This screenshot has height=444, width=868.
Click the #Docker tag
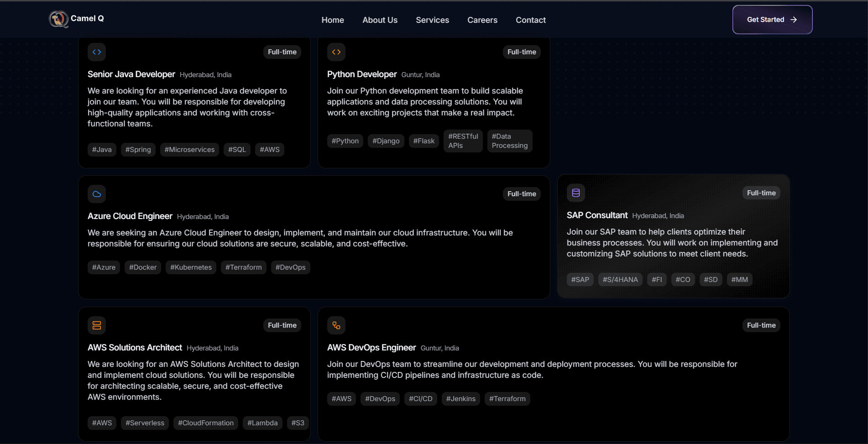[x=143, y=267]
